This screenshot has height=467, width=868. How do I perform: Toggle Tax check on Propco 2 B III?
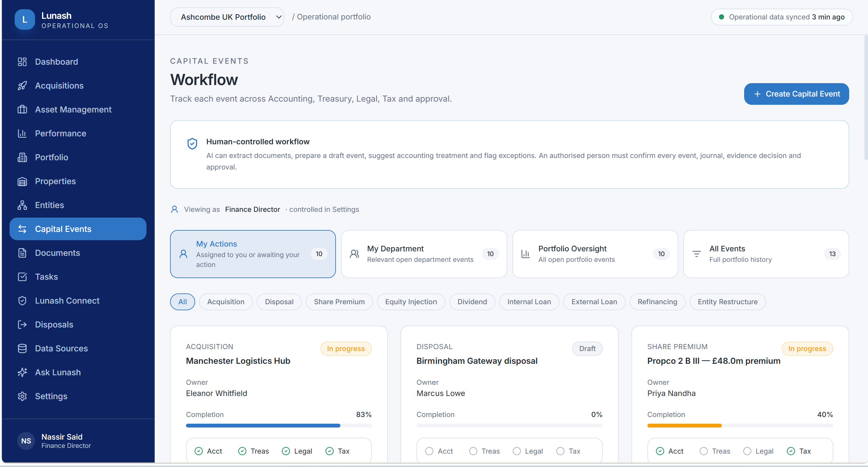click(791, 451)
